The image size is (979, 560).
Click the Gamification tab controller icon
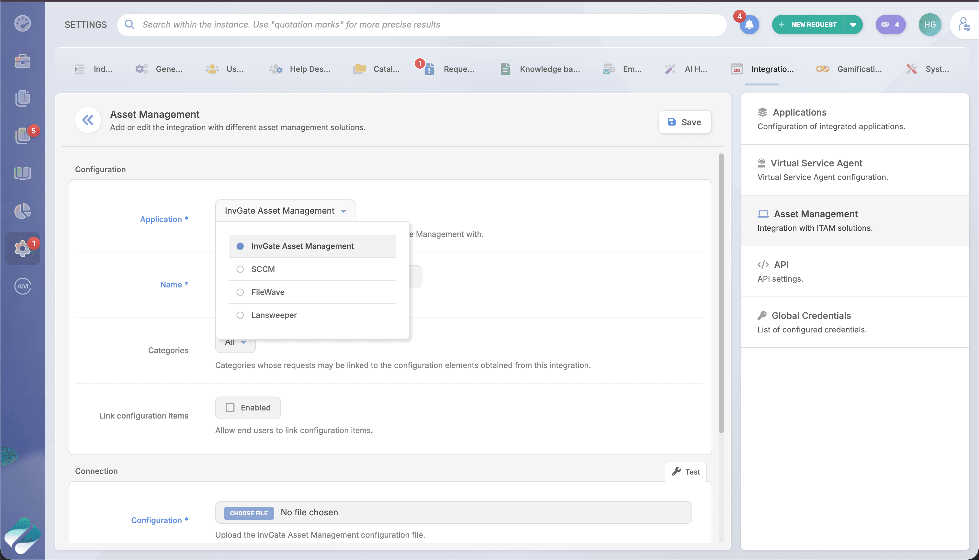(822, 69)
